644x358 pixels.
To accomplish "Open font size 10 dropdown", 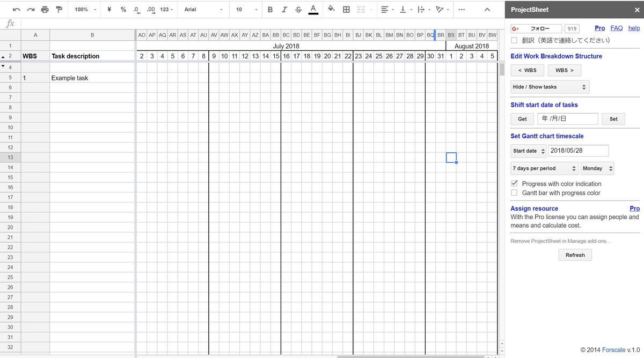I will [246, 10].
